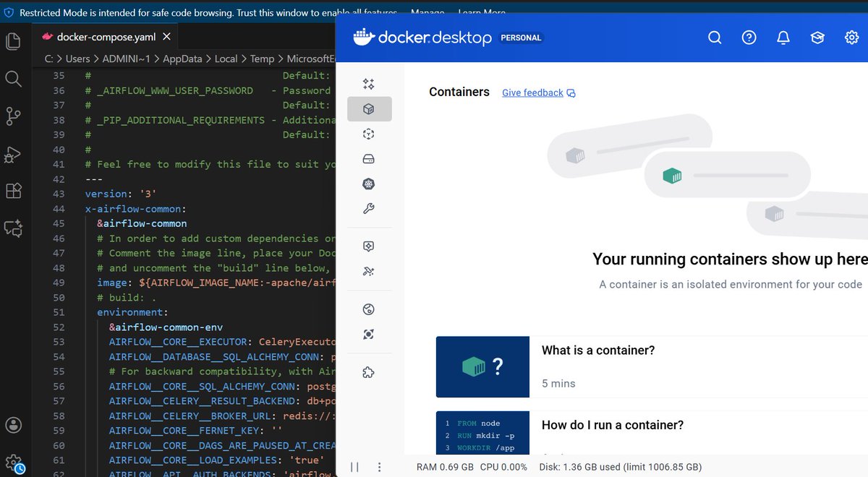Open the Chat icon in VS Code activity bar
The height and width of the screenshot is (477, 868).
13,228
